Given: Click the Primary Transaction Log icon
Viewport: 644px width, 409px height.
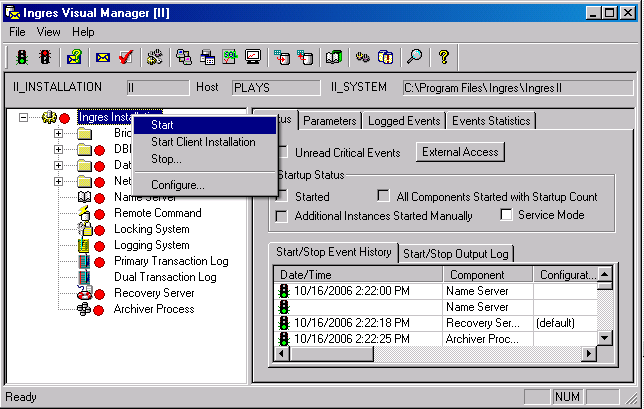Looking at the screenshot, I should coord(84,261).
